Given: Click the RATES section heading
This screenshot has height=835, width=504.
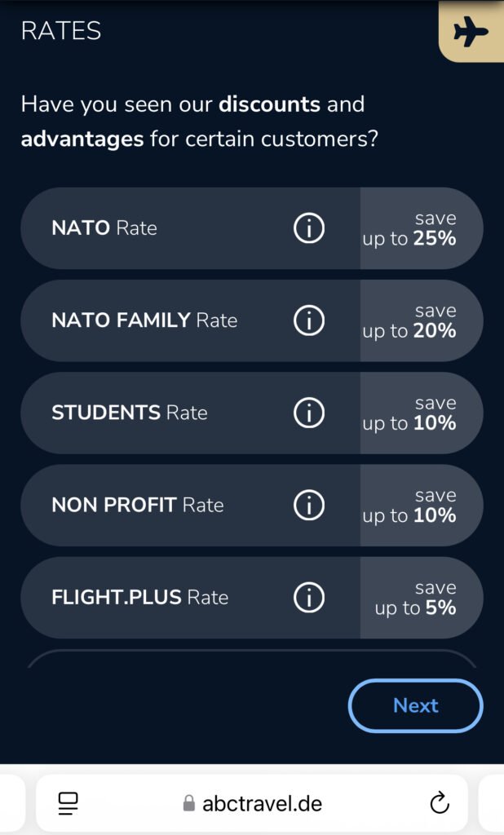Looking at the screenshot, I should pos(61,31).
